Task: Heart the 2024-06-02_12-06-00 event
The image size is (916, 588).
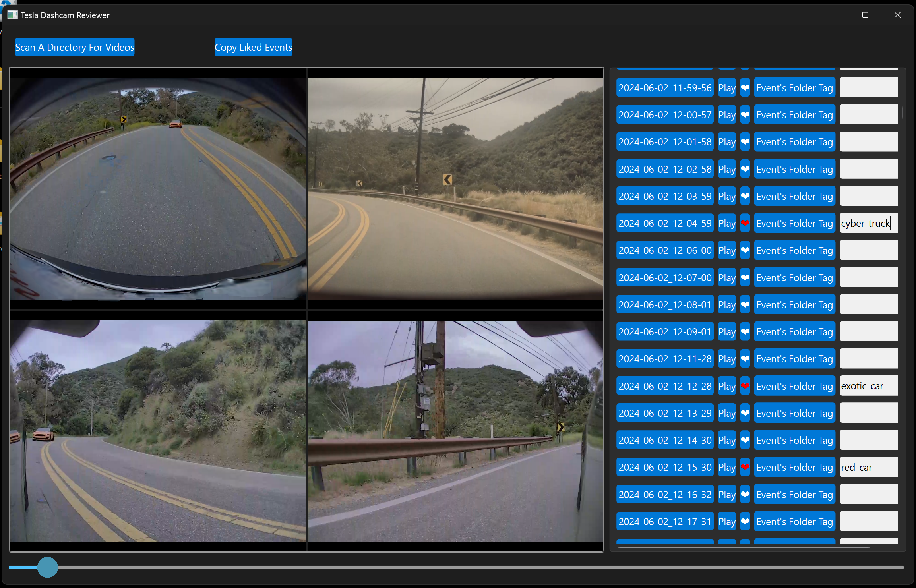Action: pyautogui.click(x=745, y=250)
